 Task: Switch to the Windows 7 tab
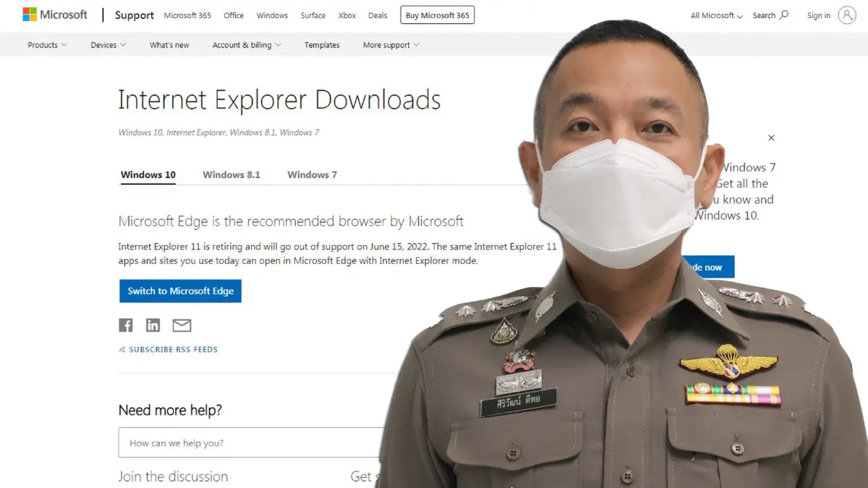(x=312, y=175)
